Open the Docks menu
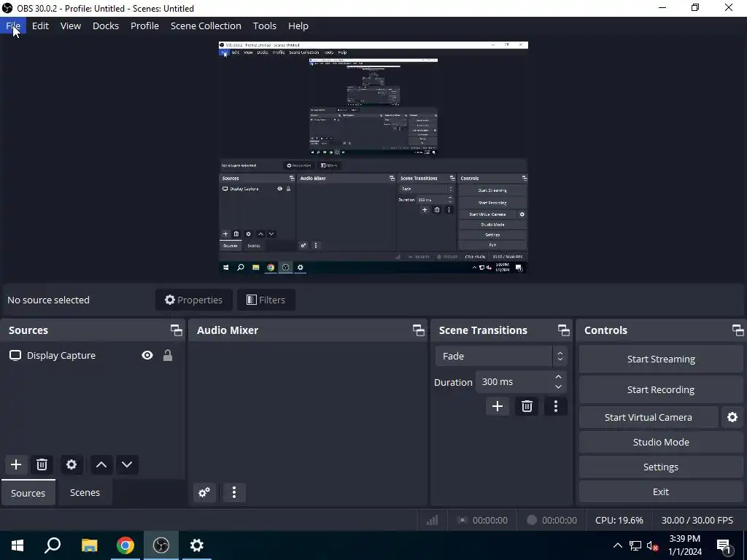 (x=106, y=26)
